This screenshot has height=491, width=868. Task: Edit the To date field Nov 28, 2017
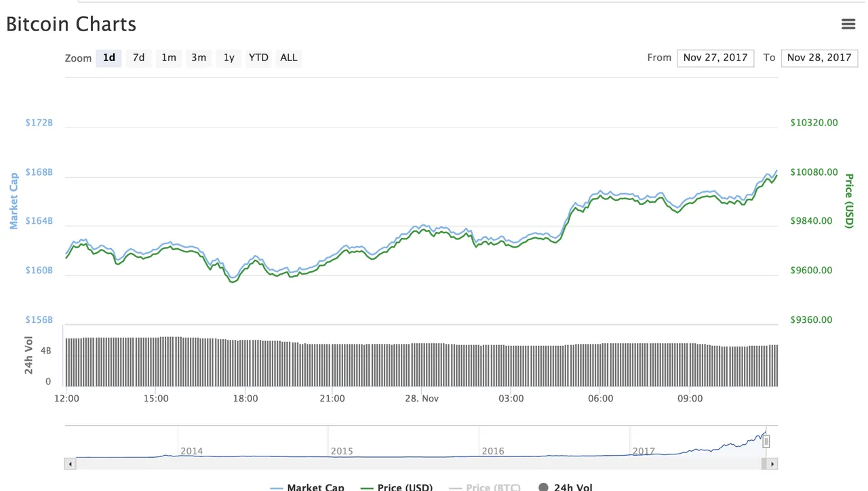819,58
